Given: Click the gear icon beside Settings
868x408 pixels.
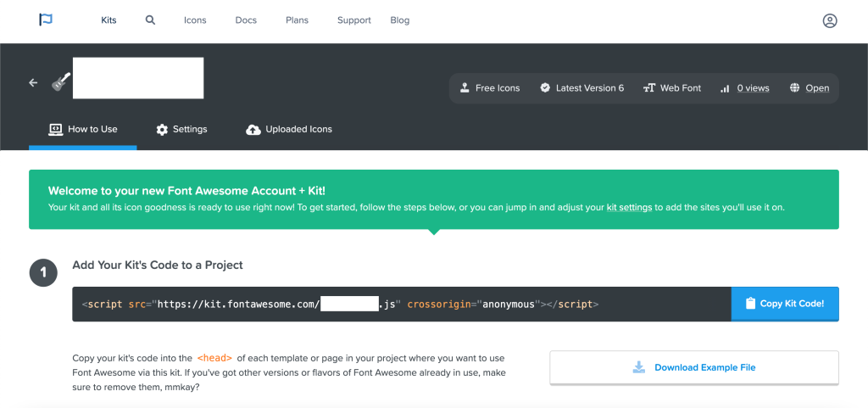Looking at the screenshot, I should (162, 130).
